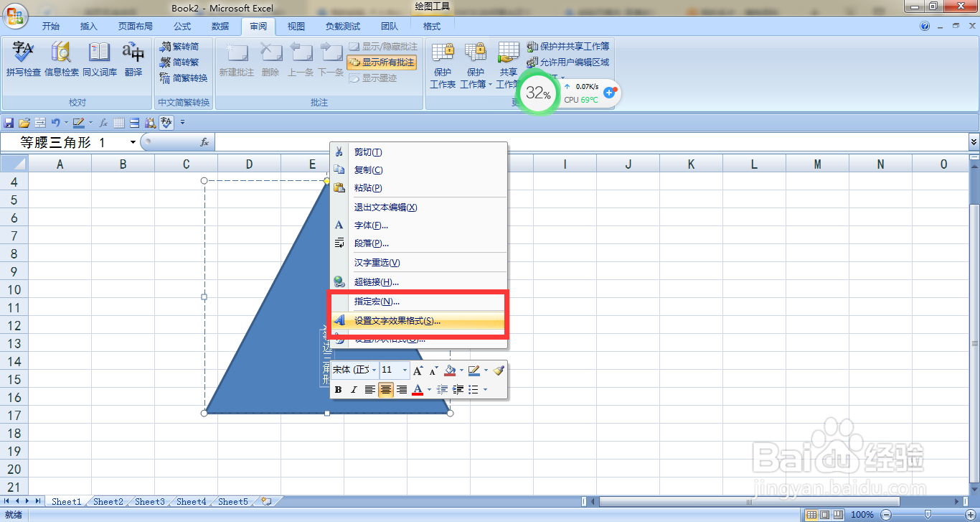Customize the quick access toolbar dropdown
980x522 pixels.
[x=182, y=123]
